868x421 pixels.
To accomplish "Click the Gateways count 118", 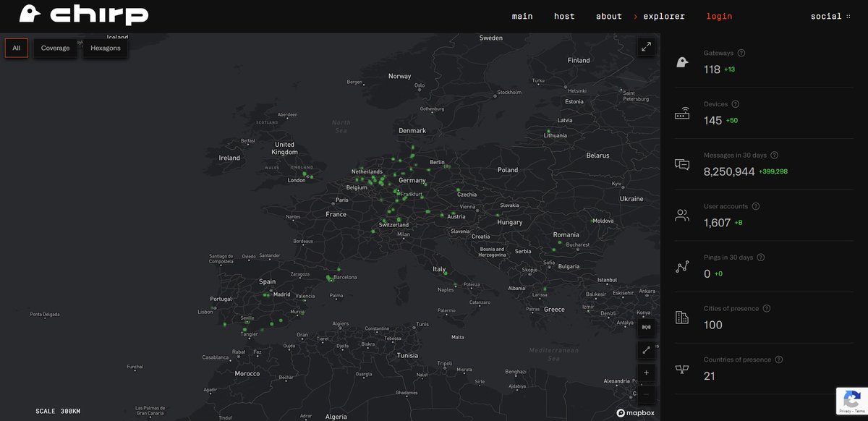I will 712,69.
